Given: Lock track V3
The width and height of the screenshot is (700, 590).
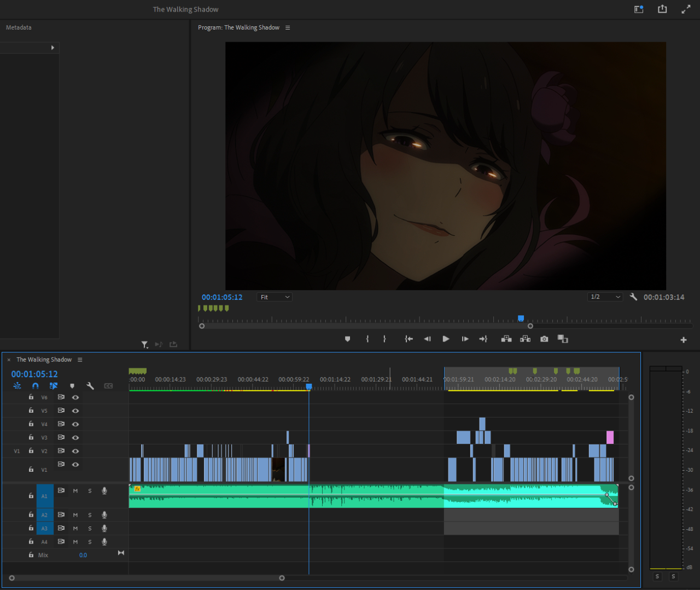Looking at the screenshot, I should click(x=31, y=437).
